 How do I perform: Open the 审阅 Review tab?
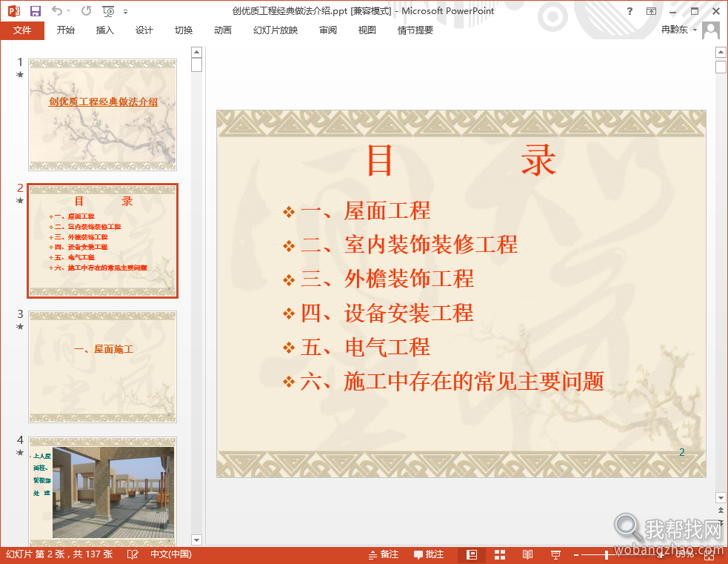(x=328, y=30)
